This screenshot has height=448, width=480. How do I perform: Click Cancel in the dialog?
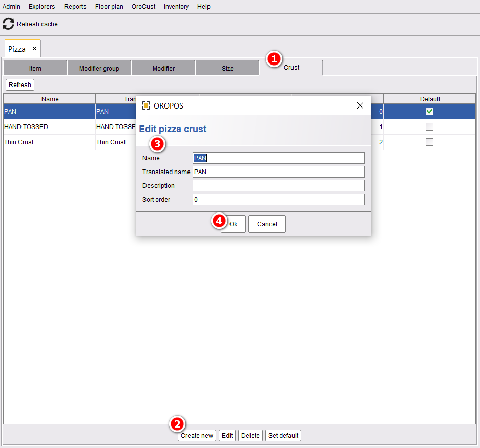pyautogui.click(x=267, y=224)
